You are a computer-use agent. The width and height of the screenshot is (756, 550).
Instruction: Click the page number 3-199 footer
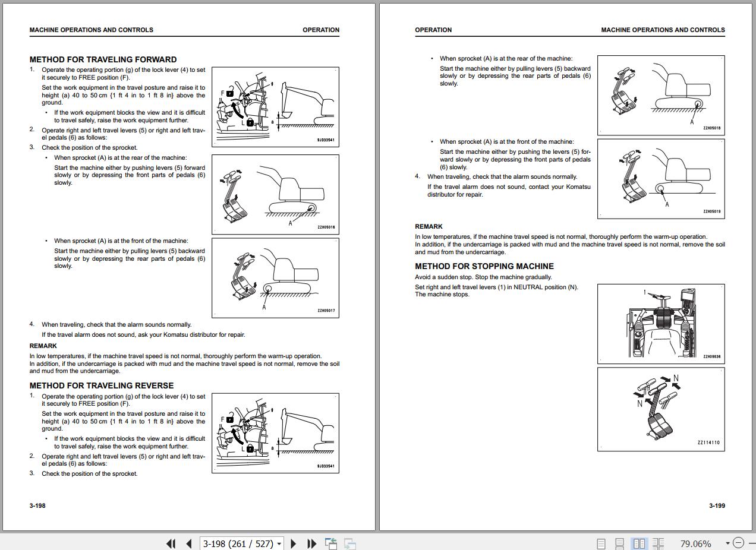tap(717, 505)
